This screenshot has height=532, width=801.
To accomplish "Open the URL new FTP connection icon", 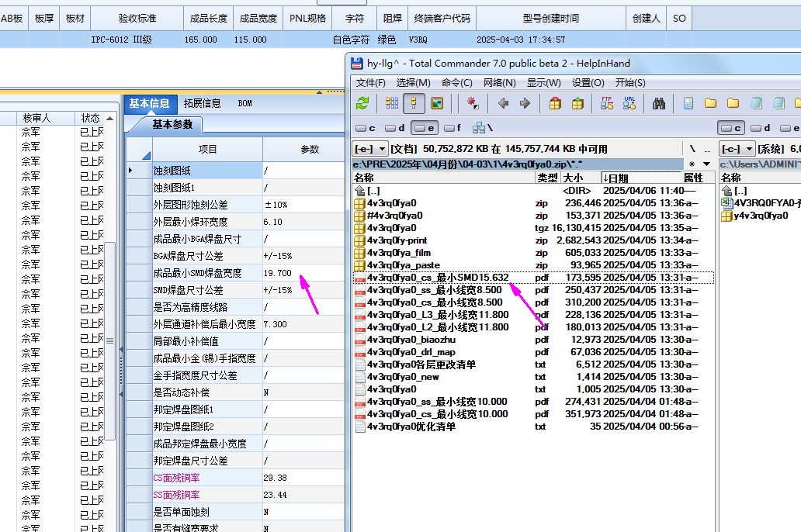I will [x=629, y=104].
